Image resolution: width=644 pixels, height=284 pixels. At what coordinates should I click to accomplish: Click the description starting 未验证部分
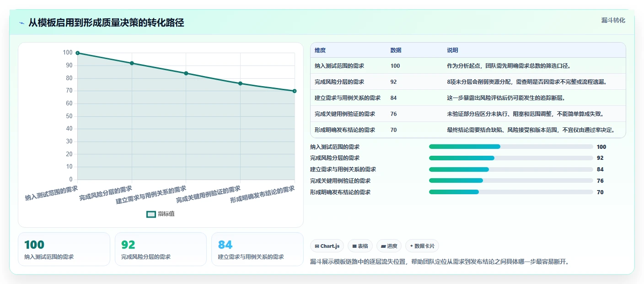pyautogui.click(x=526, y=114)
